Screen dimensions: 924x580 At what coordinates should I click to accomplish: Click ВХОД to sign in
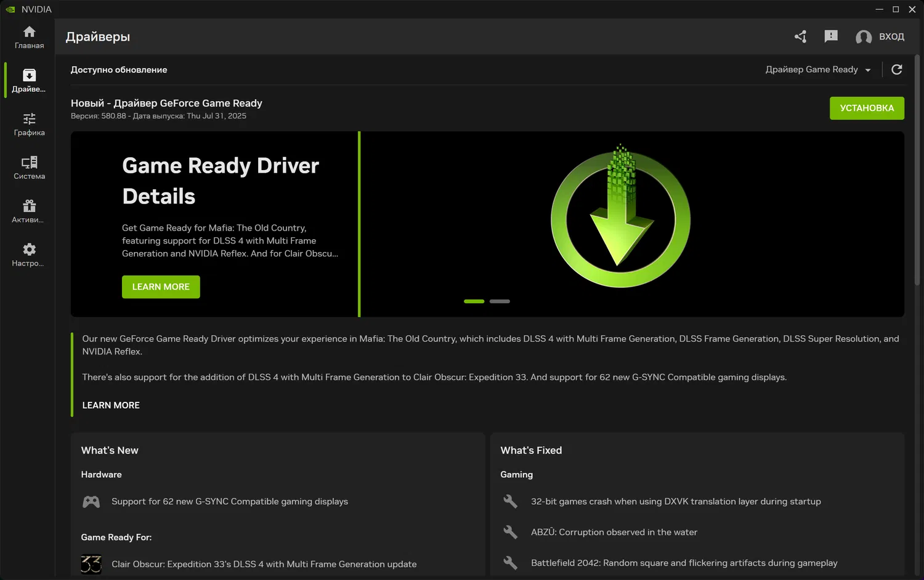(x=891, y=37)
